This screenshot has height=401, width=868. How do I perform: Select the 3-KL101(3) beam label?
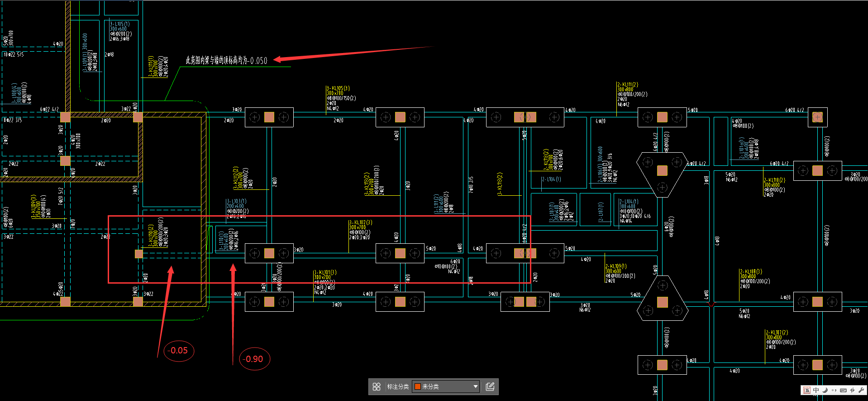click(x=325, y=272)
